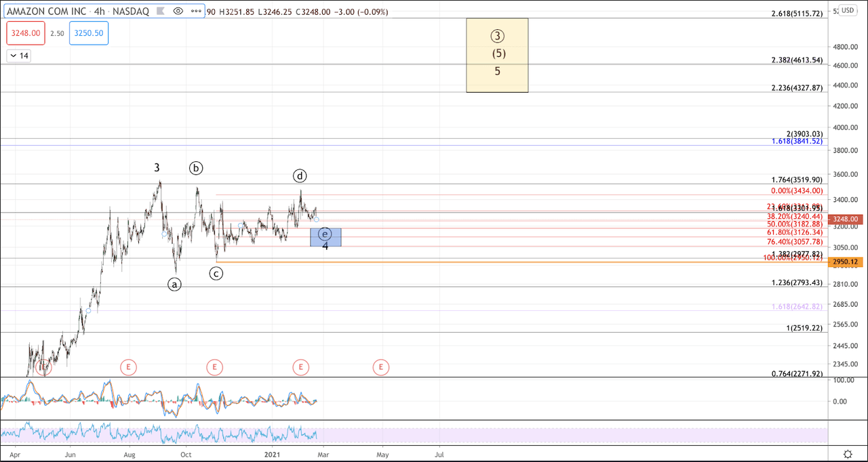The height and width of the screenshot is (462, 868).
Task: Click the 76.40%(3057.78) retracement label
Action: tap(793, 241)
